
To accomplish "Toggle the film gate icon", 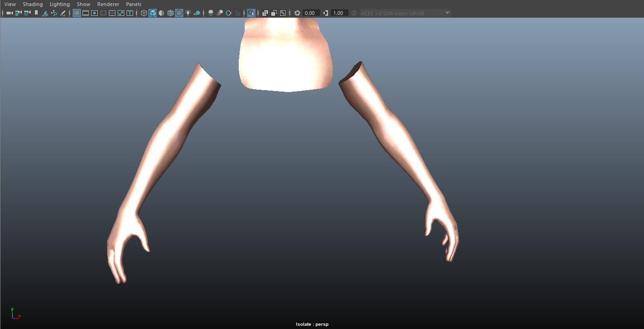I will pyautogui.click(x=86, y=13).
